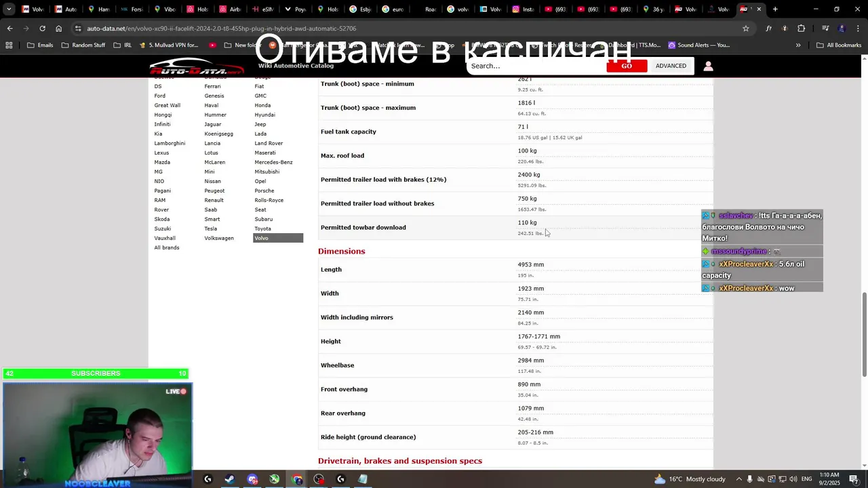Open the Tesla brand link
This screenshot has height=488, width=868.
tap(210, 228)
